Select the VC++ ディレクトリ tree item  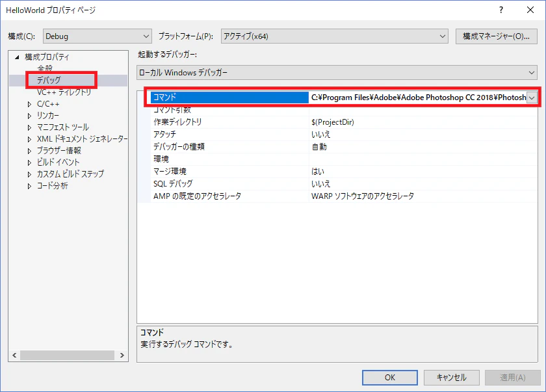point(64,92)
